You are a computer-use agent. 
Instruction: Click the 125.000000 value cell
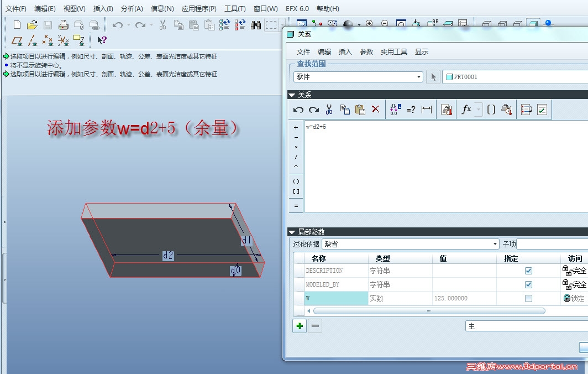[464, 298]
